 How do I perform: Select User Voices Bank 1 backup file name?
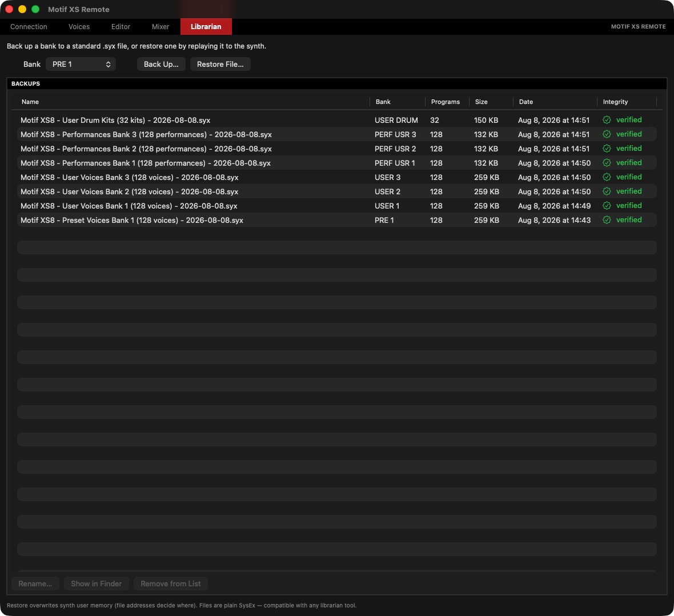[x=129, y=206]
